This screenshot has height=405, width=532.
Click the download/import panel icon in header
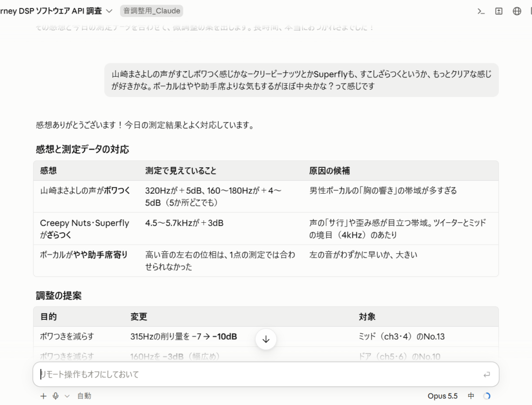pyautogui.click(x=499, y=11)
